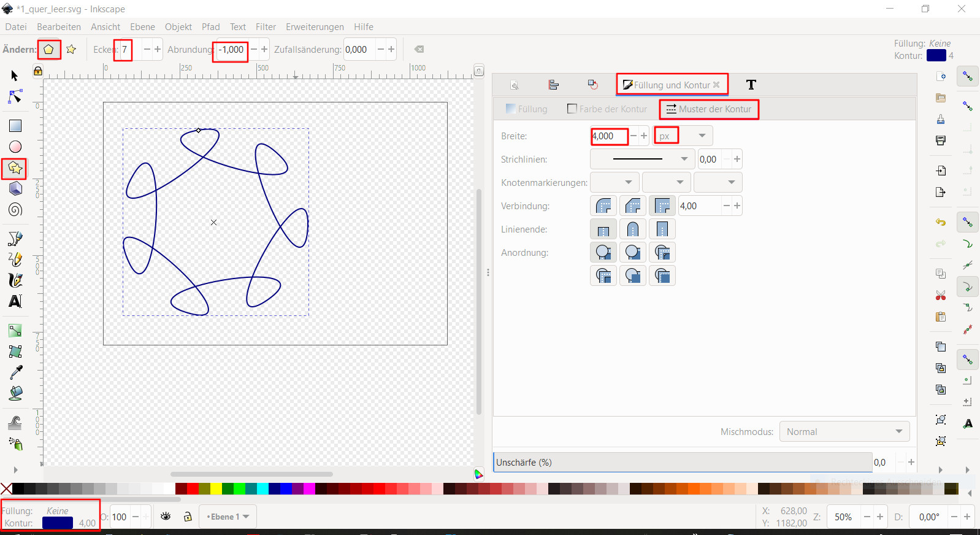Select the spray tool
The width and height of the screenshot is (980, 535).
pos(15,444)
